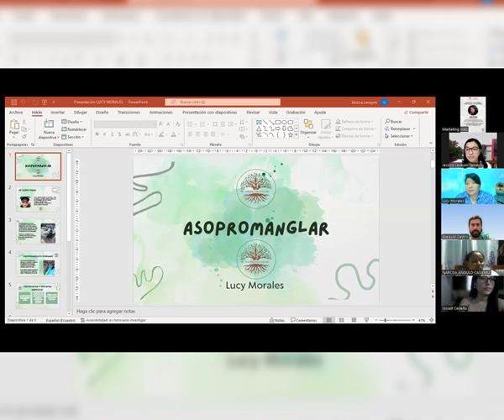
Task: Toggle text shadow S formatting
Action: pos(119,134)
